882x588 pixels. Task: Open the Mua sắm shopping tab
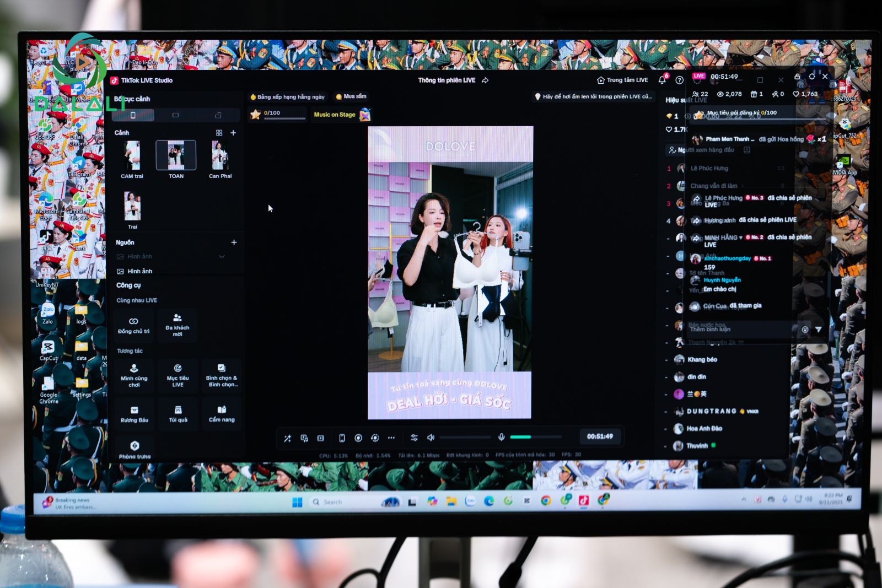[351, 96]
